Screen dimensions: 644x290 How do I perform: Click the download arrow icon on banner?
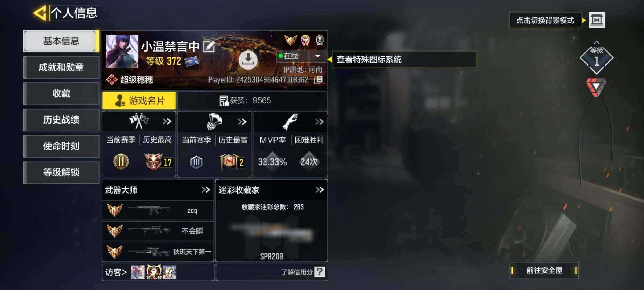(248, 60)
